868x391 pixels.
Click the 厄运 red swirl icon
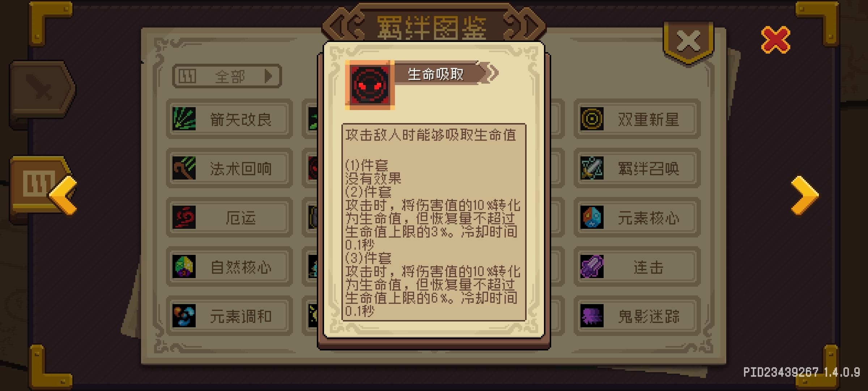click(x=184, y=217)
